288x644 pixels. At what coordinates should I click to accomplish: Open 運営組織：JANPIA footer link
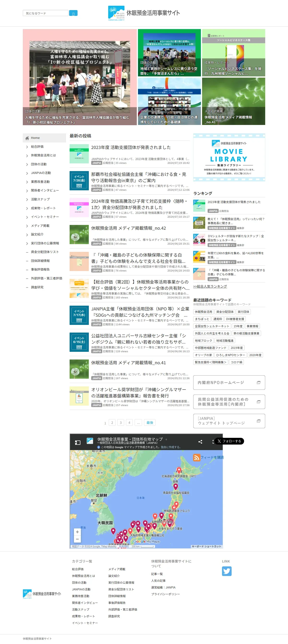tap(163, 588)
